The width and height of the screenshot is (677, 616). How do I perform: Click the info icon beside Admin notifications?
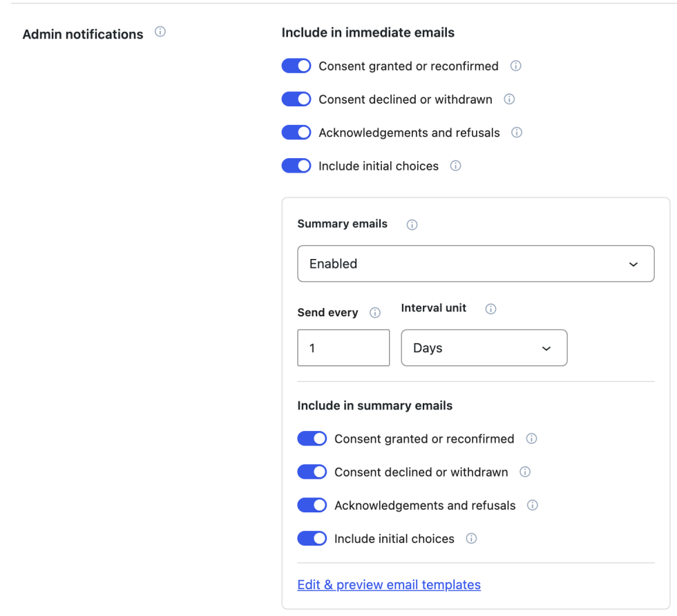[x=160, y=32]
